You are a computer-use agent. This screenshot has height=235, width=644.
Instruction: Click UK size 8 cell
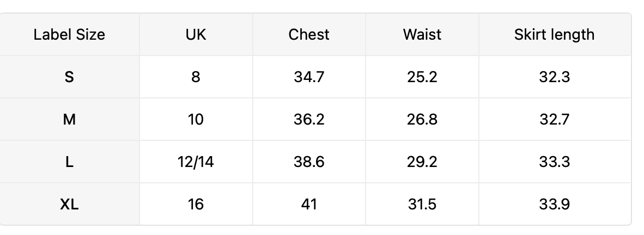pos(196,77)
